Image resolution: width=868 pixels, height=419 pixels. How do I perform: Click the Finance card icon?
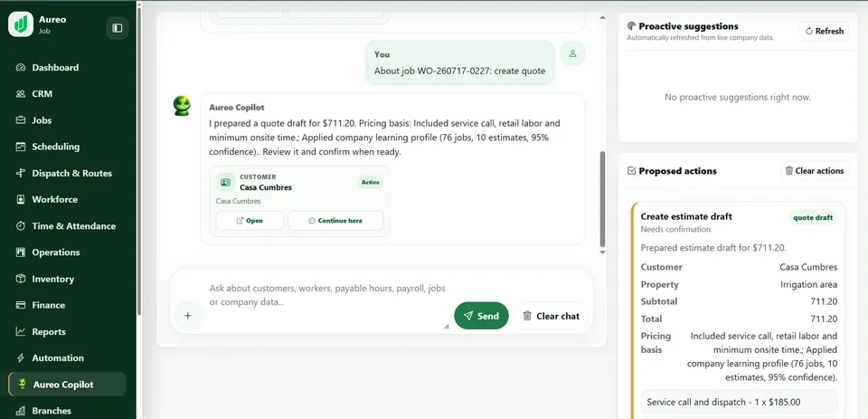tap(21, 305)
